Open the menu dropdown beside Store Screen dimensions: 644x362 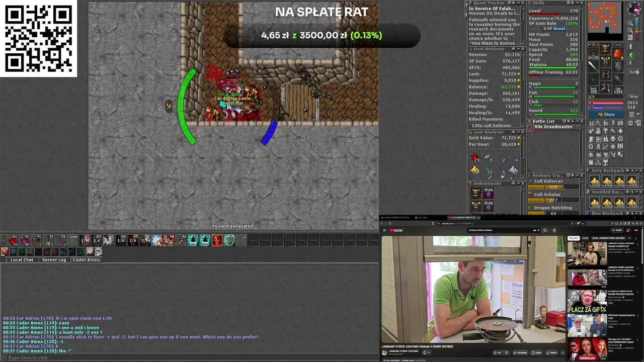pyautogui.click(x=633, y=114)
